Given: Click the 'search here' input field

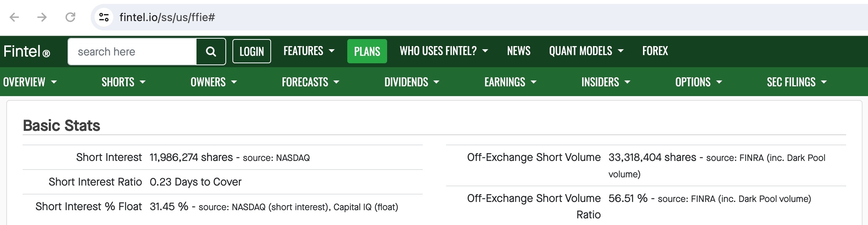Looking at the screenshot, I should click(133, 52).
